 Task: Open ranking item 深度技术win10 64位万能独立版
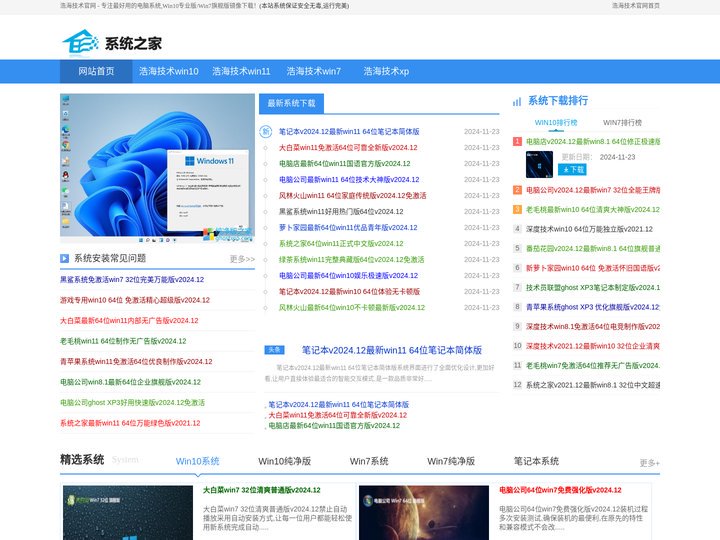pyautogui.click(x=589, y=229)
